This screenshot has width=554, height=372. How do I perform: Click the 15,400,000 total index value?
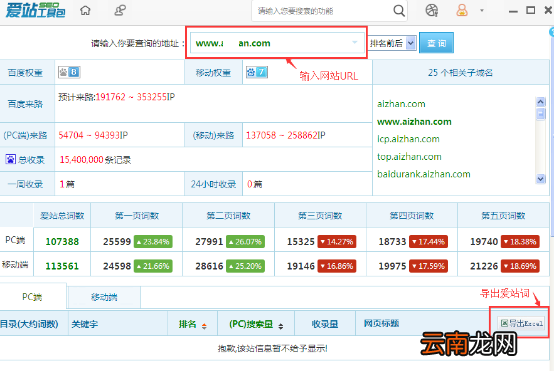click(x=81, y=160)
